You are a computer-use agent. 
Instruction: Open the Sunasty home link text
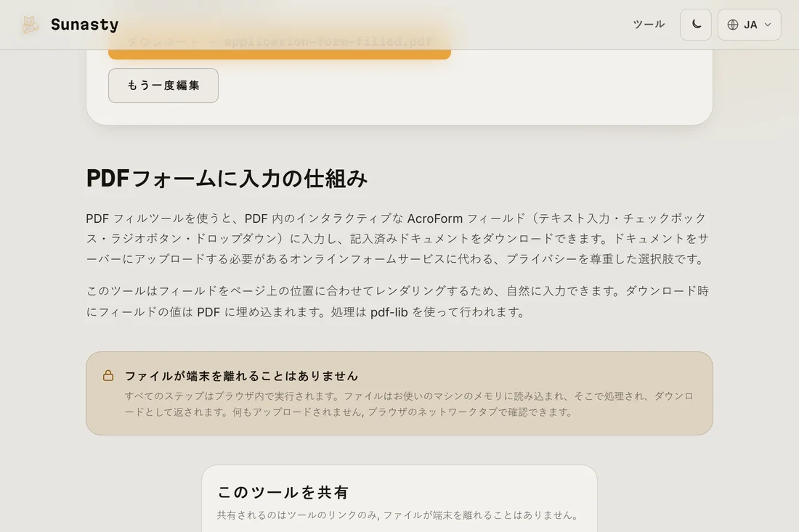[84, 25]
